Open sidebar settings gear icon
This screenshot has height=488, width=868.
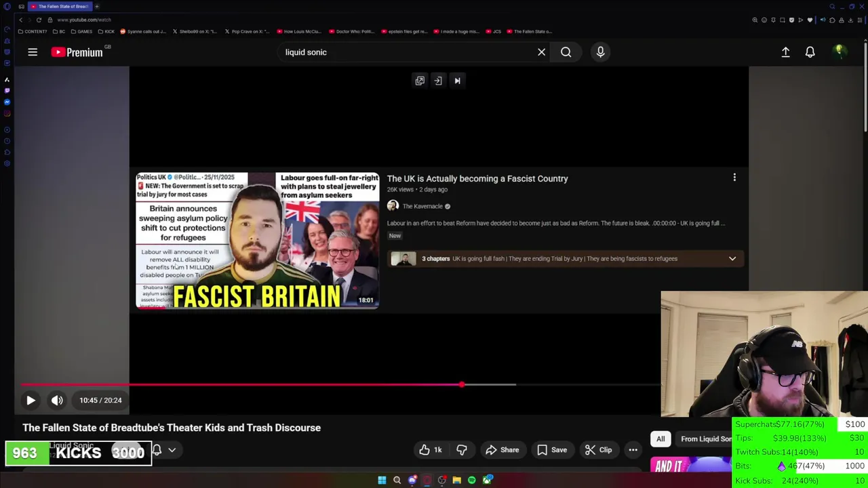pyautogui.click(x=7, y=163)
